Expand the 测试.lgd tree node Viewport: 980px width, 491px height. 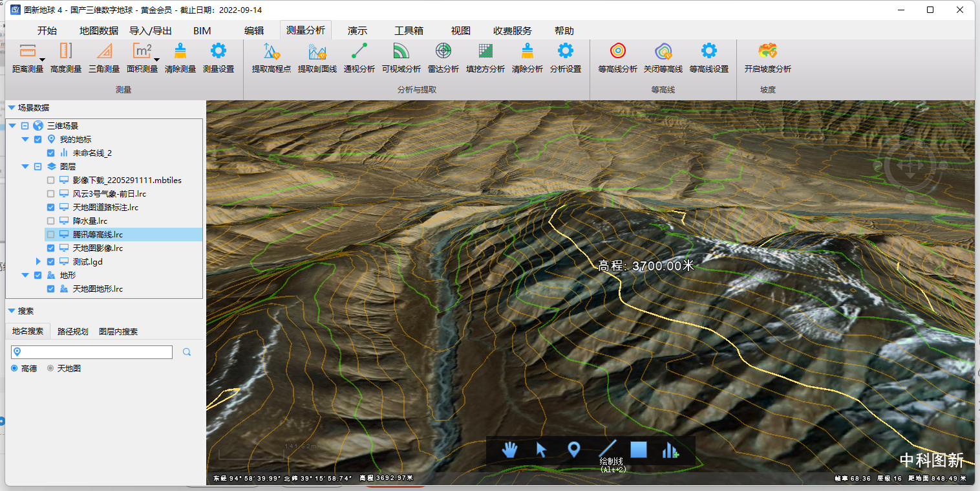pyautogui.click(x=38, y=261)
